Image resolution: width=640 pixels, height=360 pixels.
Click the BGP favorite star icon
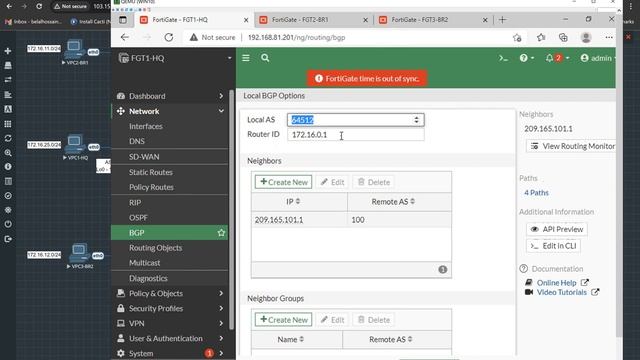pyautogui.click(x=221, y=233)
